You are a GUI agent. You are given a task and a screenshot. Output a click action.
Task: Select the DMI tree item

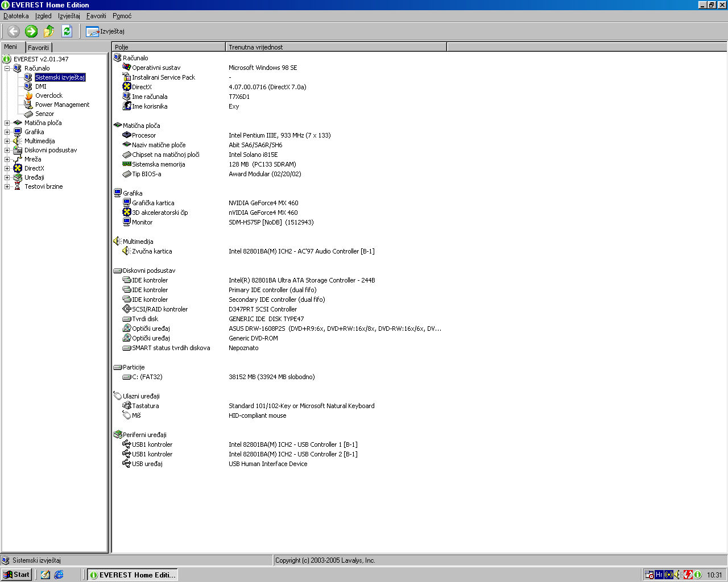pos(41,86)
